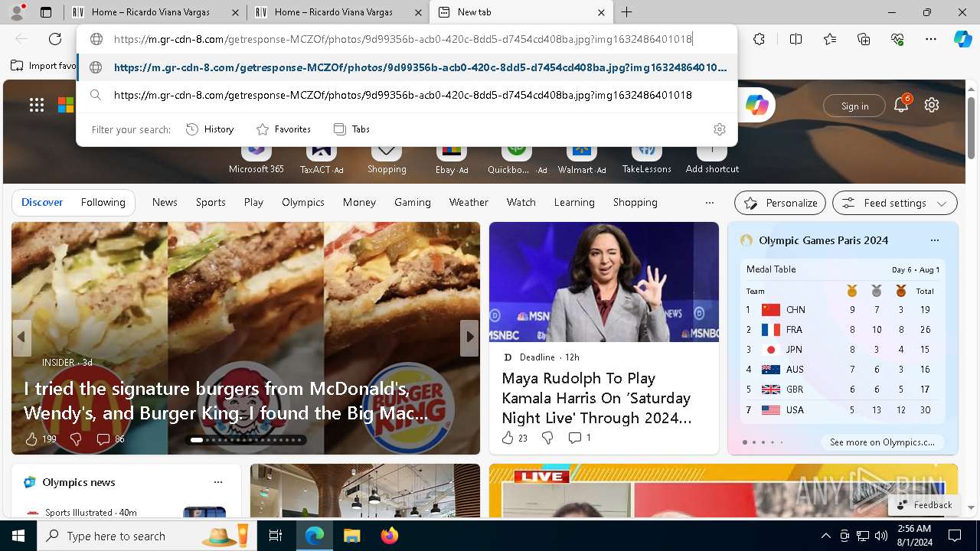
Task: Switch to second Ricardo Viana Vargas tab
Action: [338, 12]
